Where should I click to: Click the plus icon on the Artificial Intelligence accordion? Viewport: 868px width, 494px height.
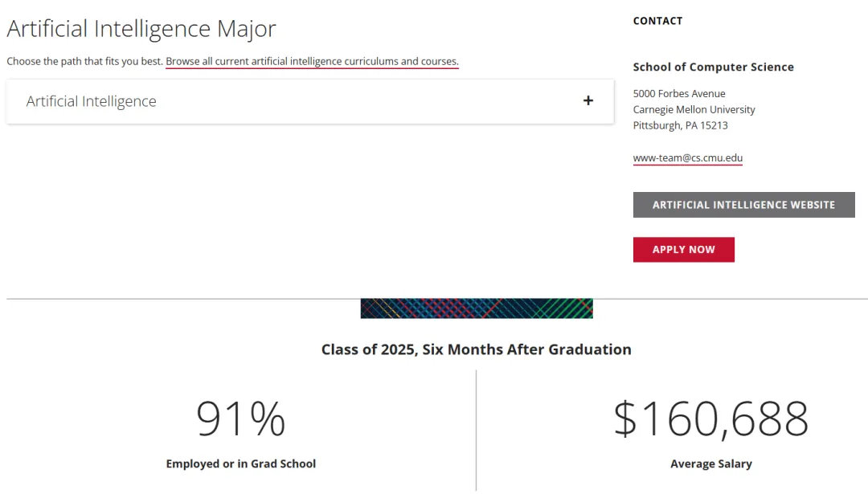tap(588, 101)
